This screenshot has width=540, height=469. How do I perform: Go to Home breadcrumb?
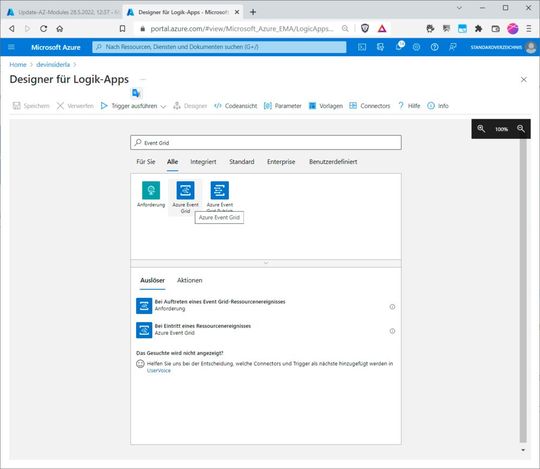pos(18,64)
